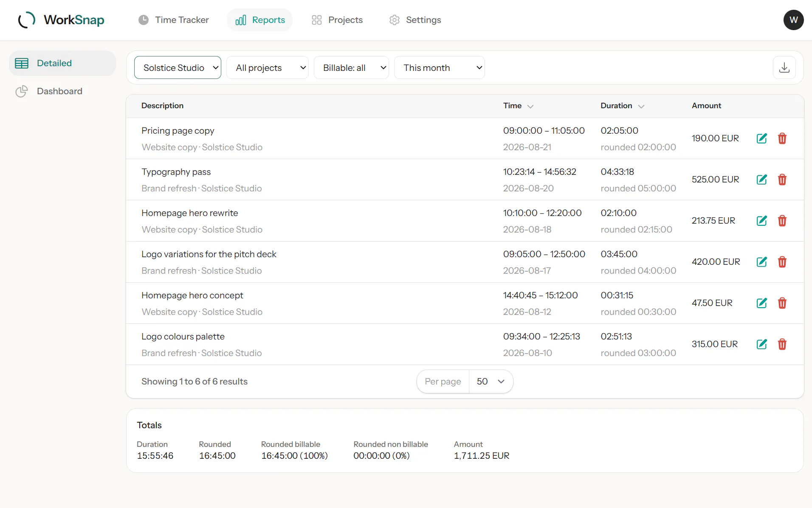Edit the Logo colours palette entry
This screenshot has height=508, width=812.
pyautogui.click(x=761, y=344)
